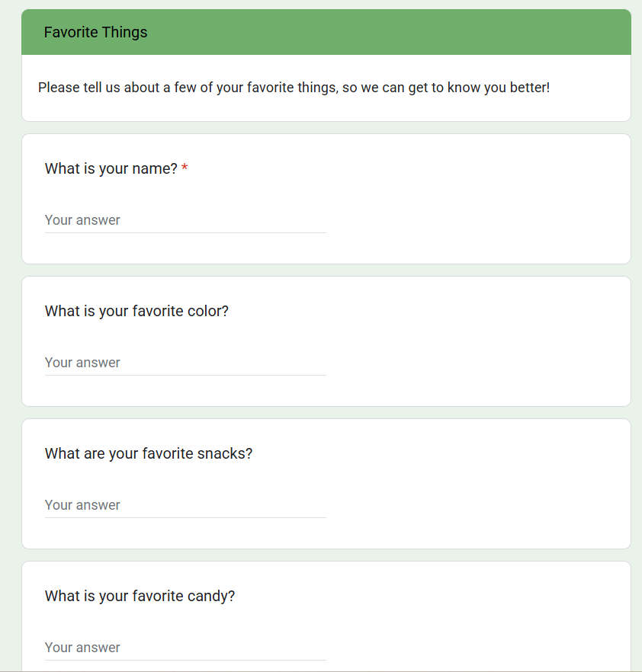Click blank space in the name question card
The image size is (642, 672).
480,206
